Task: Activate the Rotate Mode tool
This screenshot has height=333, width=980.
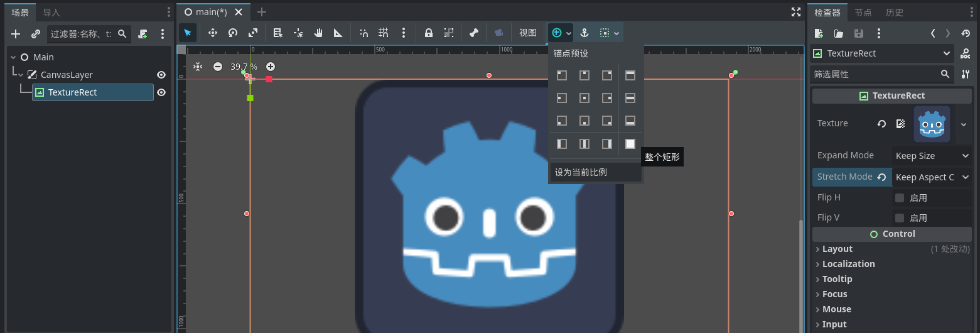Action: point(233,33)
